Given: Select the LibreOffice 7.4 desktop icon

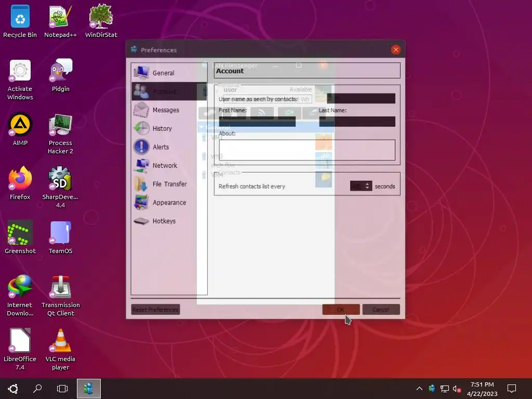Looking at the screenshot, I should 20,349.
